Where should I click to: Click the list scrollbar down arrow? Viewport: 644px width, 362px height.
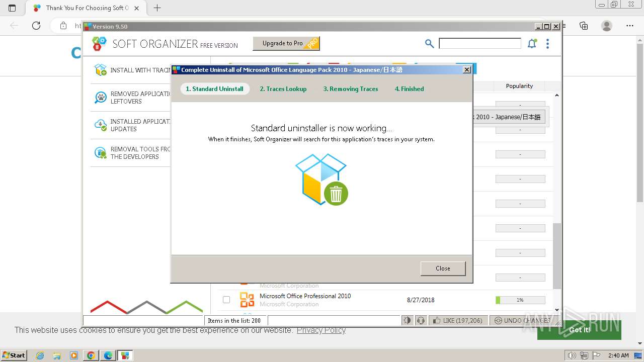[556, 310]
